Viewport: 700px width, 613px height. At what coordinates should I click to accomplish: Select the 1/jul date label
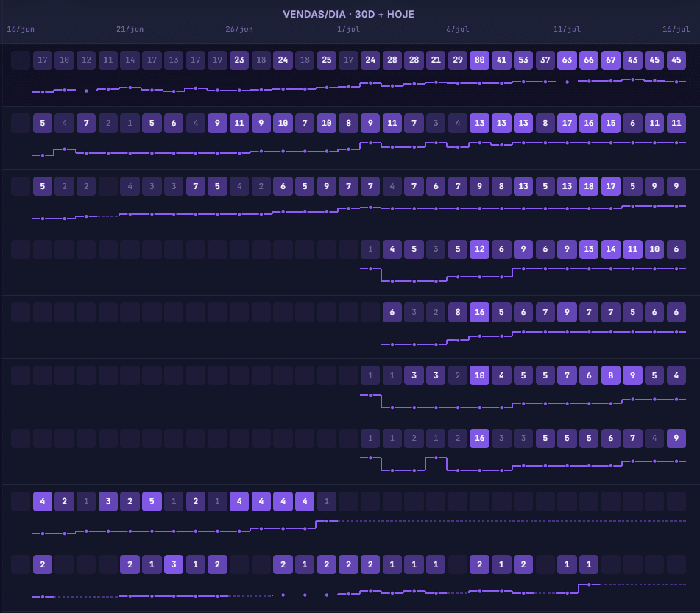click(x=348, y=29)
